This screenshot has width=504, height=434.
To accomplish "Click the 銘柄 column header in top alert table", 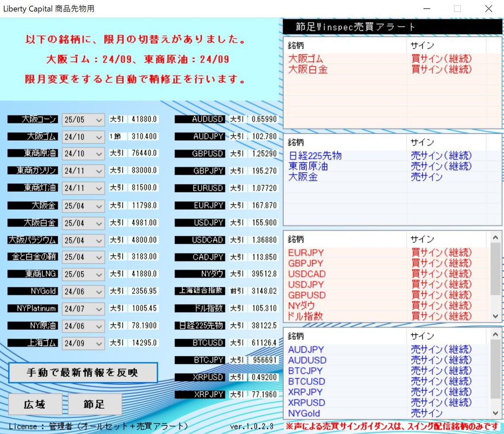I will coord(345,46).
